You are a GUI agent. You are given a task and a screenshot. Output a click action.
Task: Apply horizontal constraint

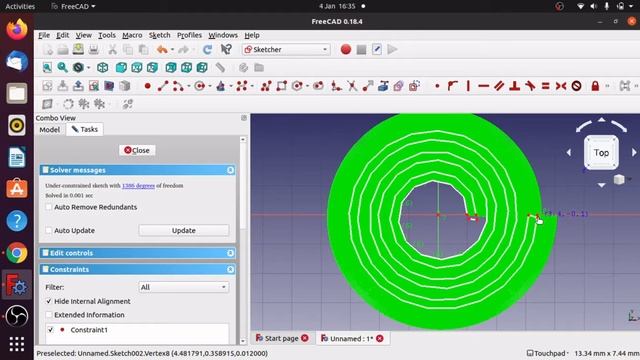click(x=484, y=86)
